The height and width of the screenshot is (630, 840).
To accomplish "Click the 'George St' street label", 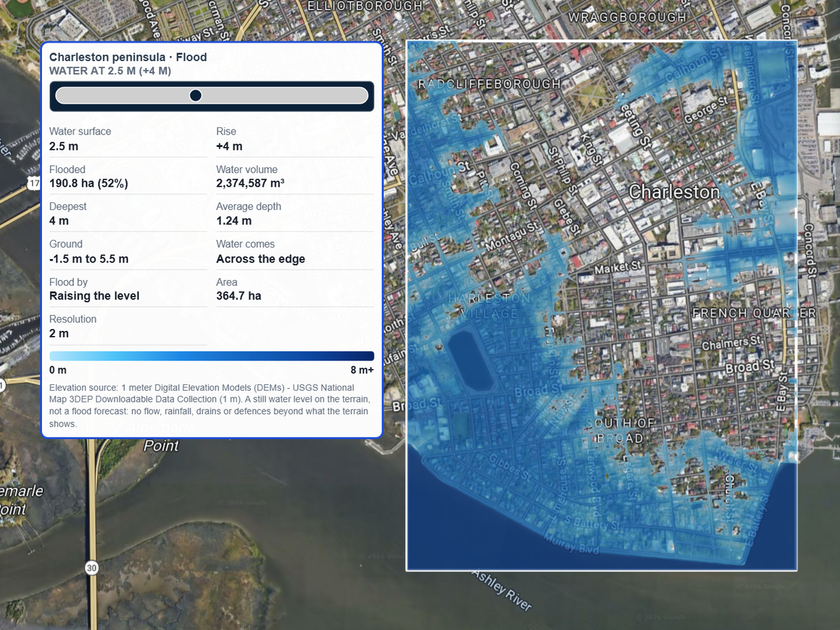I will point(706,111).
